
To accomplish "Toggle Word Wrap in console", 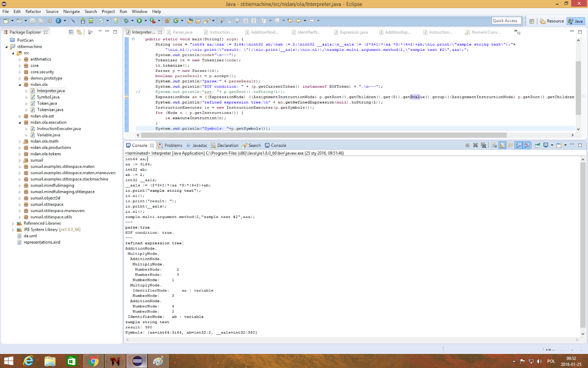I will point(510,145).
